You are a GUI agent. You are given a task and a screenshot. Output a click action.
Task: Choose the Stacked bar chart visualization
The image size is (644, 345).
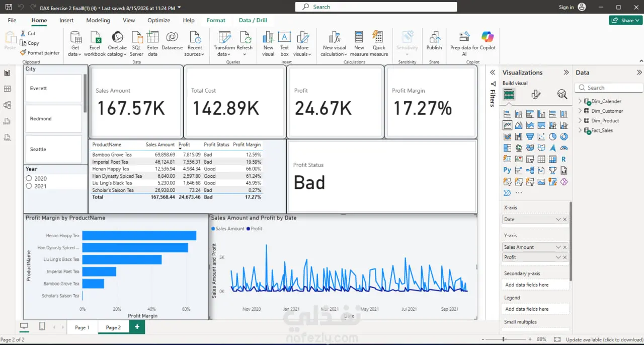(507, 114)
